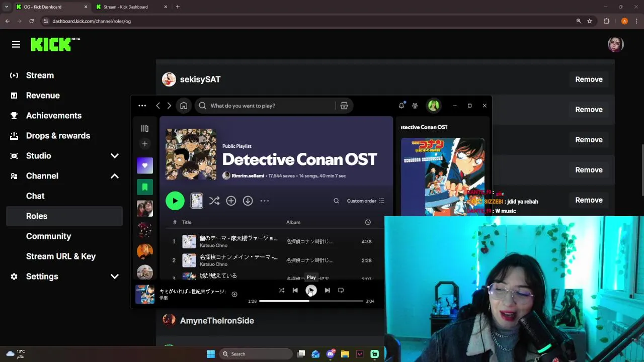Open Spotify three-dots main menu

142,106
